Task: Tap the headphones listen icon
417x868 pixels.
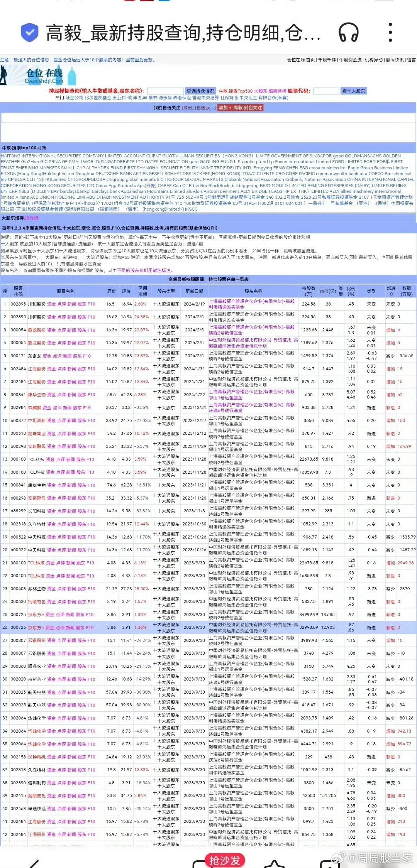Action: [x=348, y=32]
